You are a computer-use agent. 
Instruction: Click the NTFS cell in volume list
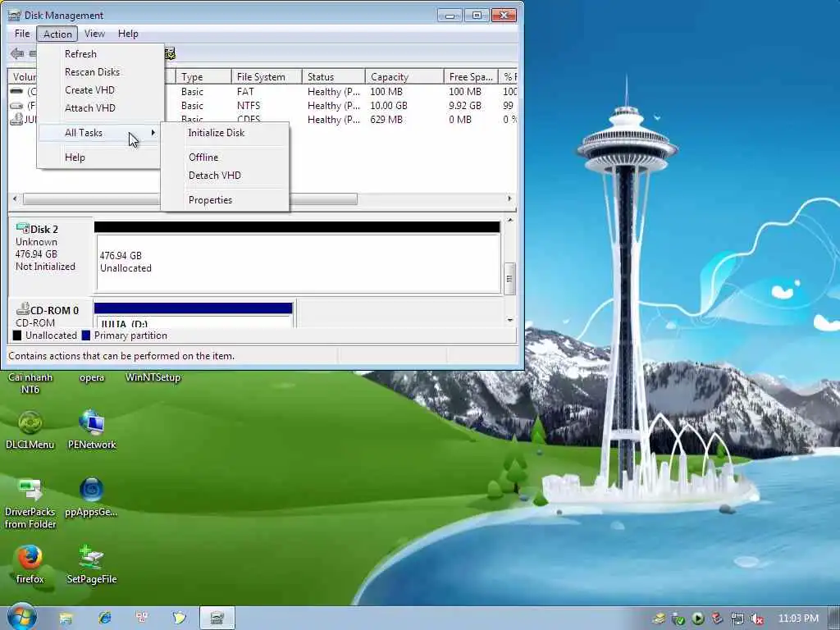(x=249, y=106)
